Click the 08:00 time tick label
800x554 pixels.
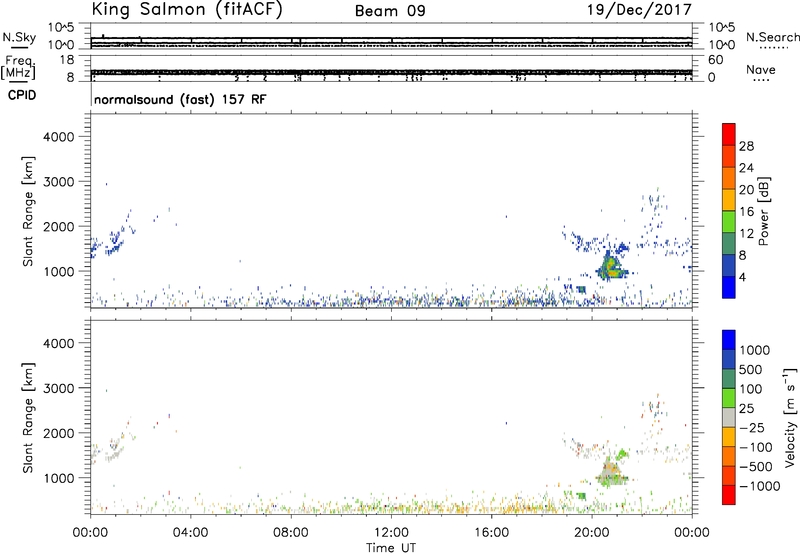point(291,533)
